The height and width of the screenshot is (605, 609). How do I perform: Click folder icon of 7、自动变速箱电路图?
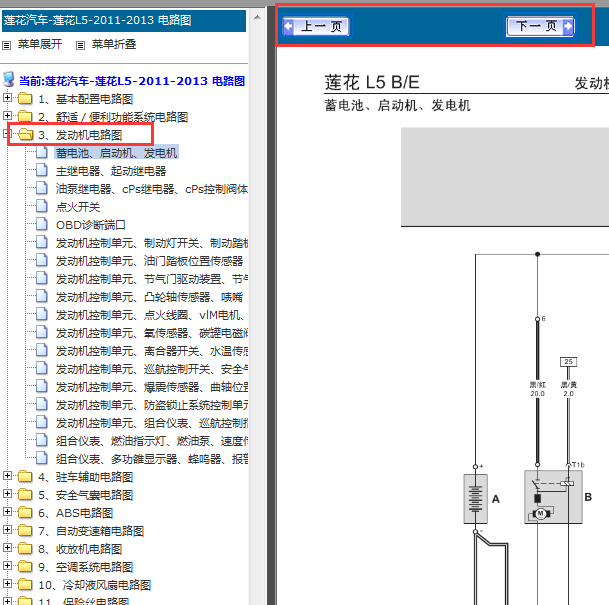click(x=25, y=530)
